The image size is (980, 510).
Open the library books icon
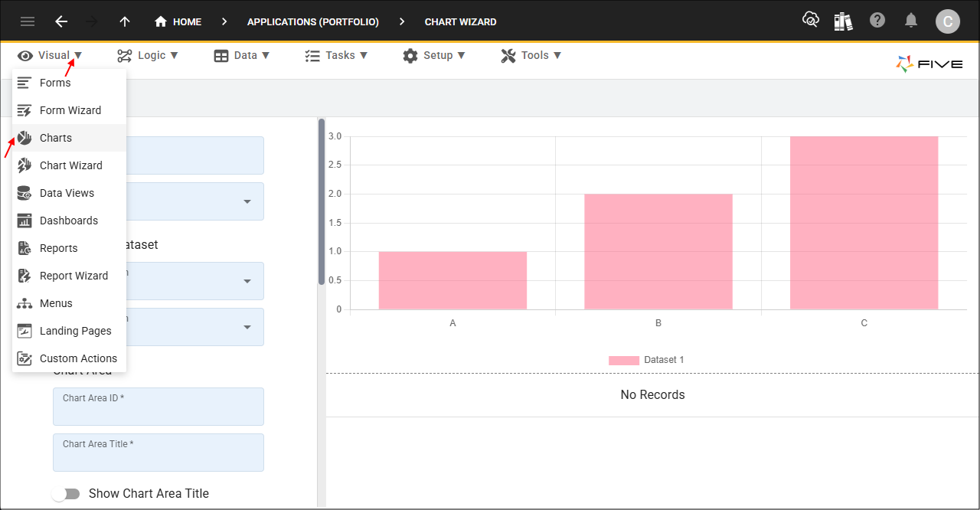coord(843,21)
